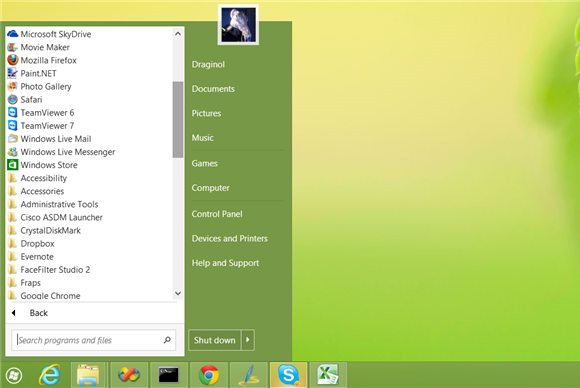Screen dimensions: 580x388
Task: Focus the Search programs and files box
Action: tap(93, 340)
